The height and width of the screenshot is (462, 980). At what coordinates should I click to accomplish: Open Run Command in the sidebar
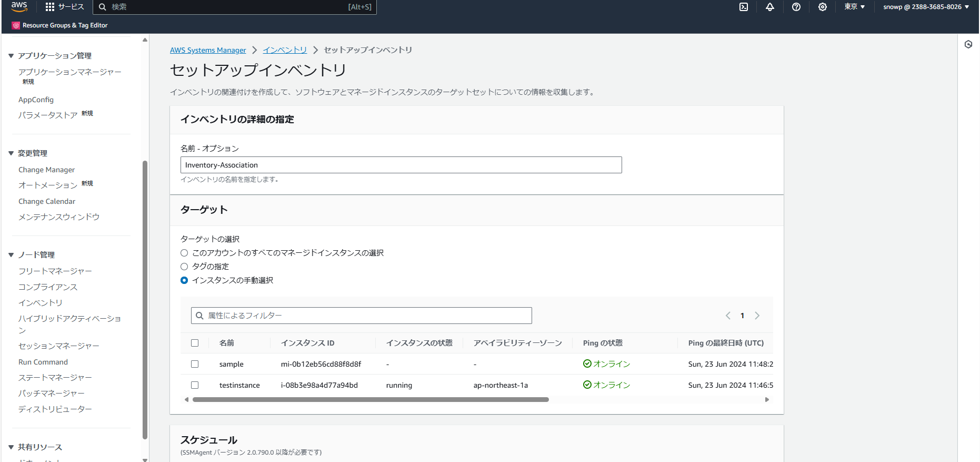point(43,362)
